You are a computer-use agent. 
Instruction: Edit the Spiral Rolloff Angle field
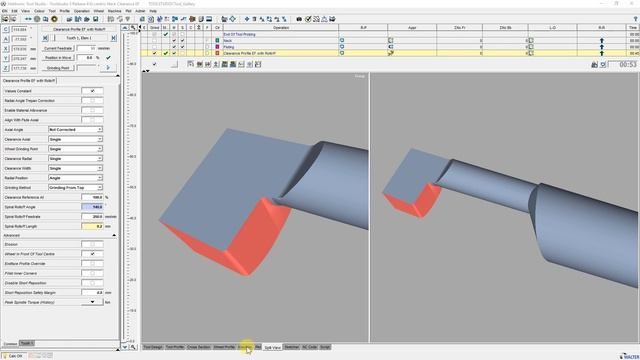click(x=92, y=207)
